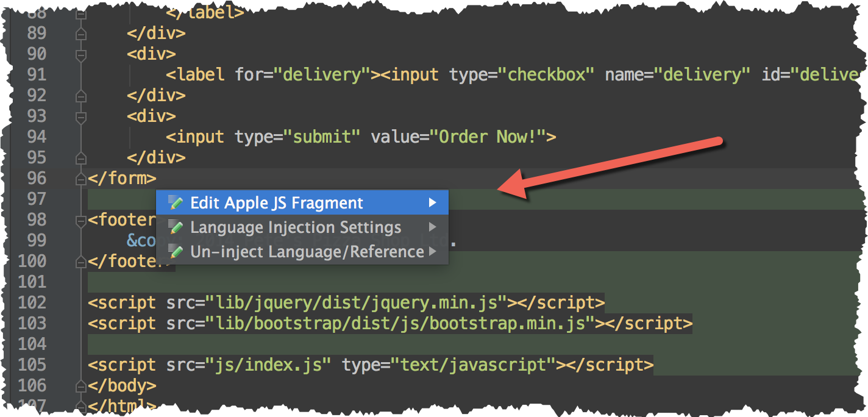Click line number 102 in the gutter

[x=32, y=302]
